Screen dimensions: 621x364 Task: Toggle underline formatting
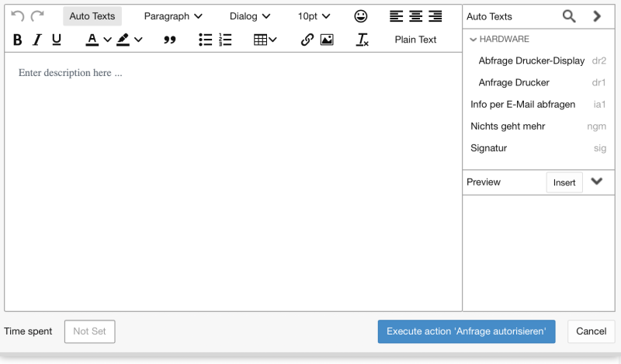tap(57, 40)
